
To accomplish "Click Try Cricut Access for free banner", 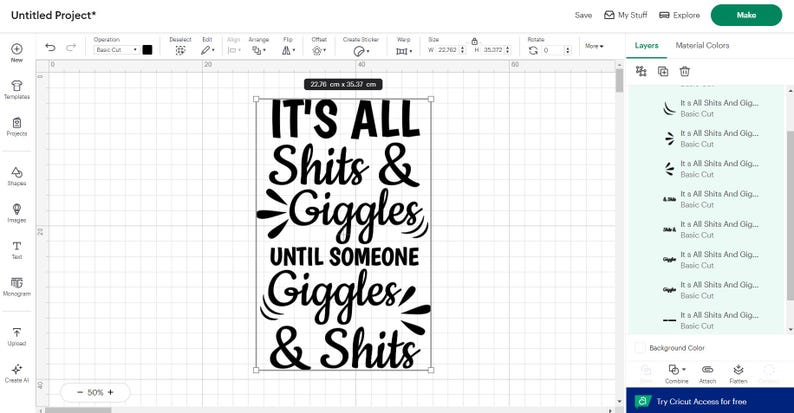I will point(710,401).
